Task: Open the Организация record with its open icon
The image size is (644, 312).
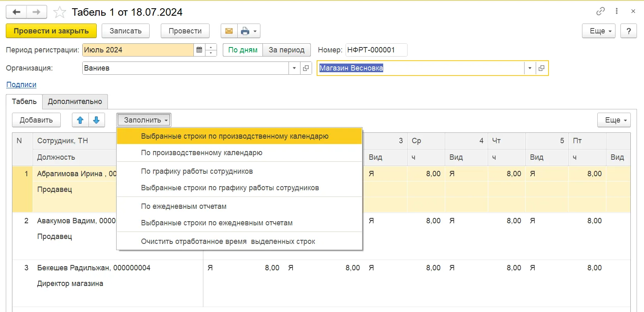Action: pos(306,68)
